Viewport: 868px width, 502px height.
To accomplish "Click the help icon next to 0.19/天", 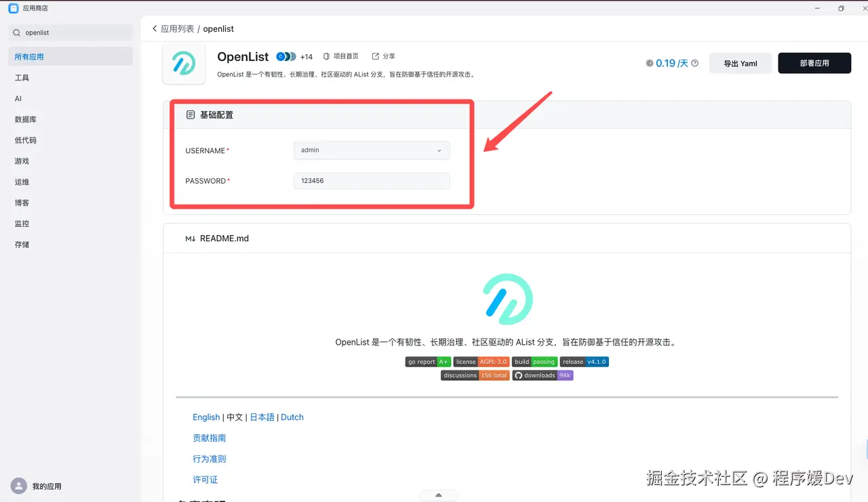I will (694, 63).
